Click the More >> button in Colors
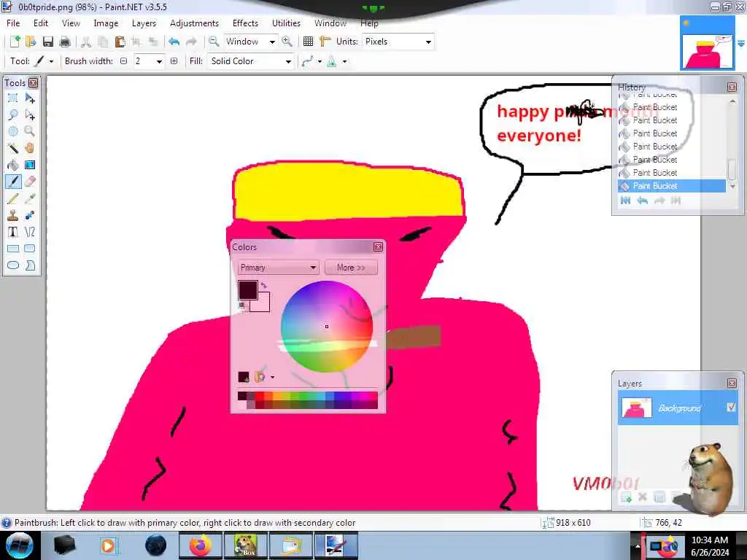 tap(351, 268)
